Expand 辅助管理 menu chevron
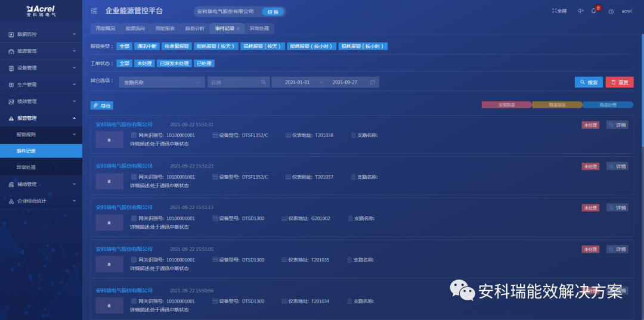The height and width of the screenshot is (320, 644). pyautogui.click(x=75, y=184)
